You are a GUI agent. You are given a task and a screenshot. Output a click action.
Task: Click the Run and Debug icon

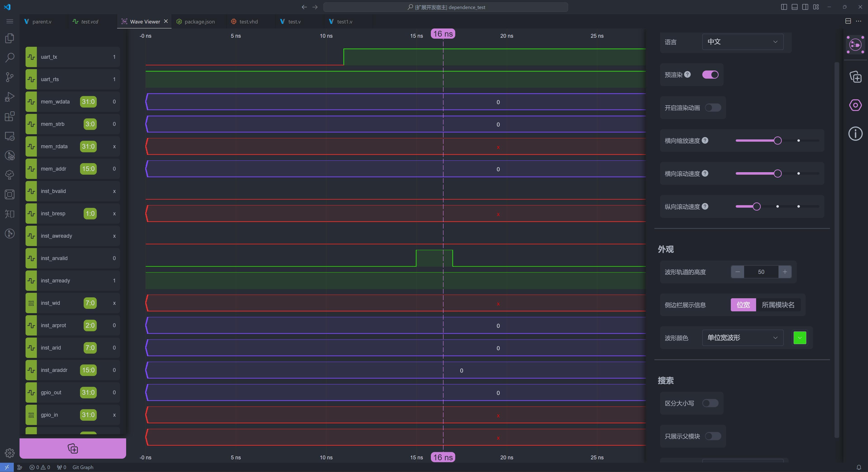tap(9, 97)
